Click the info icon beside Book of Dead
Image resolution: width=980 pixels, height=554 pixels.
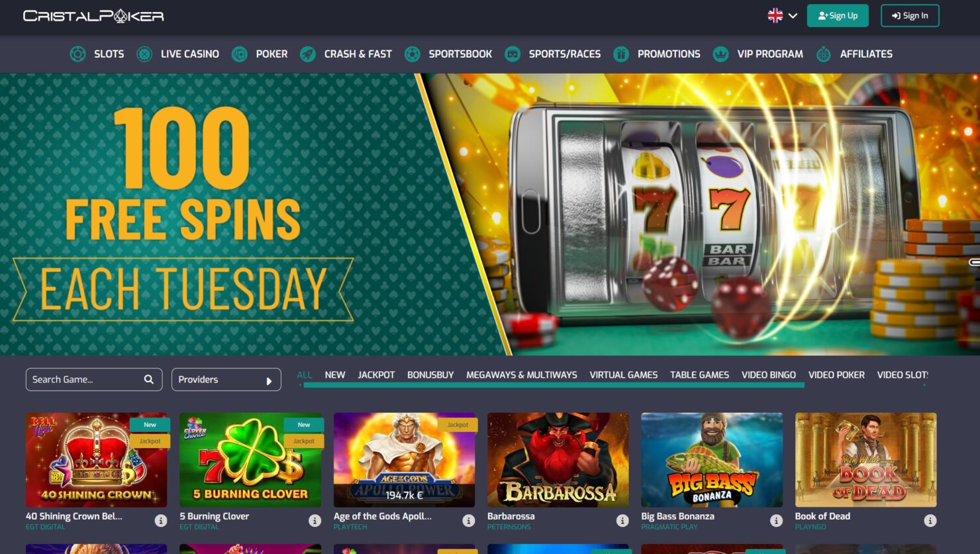(x=930, y=521)
